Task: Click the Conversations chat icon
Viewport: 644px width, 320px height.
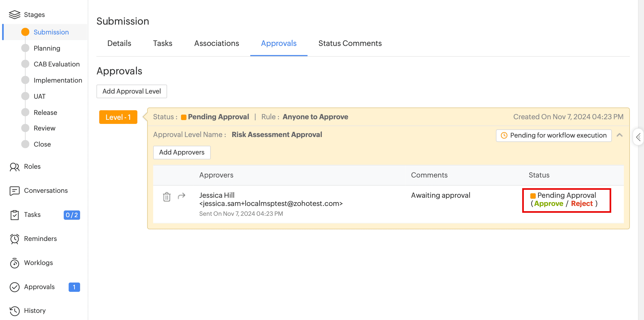Action: [x=14, y=191]
